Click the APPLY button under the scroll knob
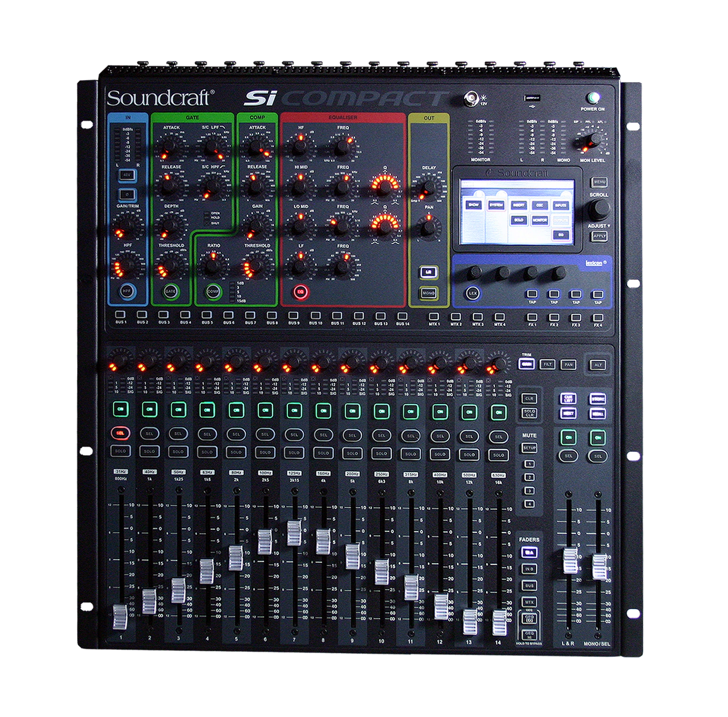The image size is (728, 717). click(599, 236)
